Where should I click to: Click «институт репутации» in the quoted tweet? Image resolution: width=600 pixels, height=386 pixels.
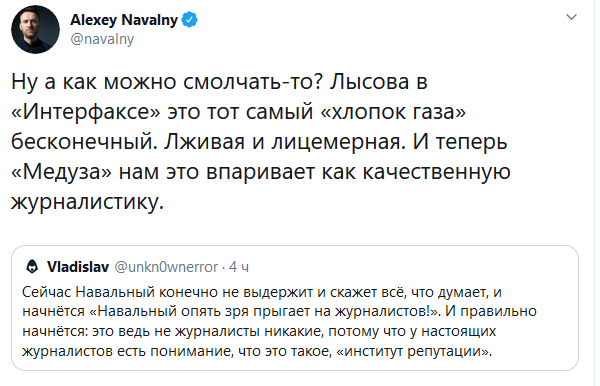(x=414, y=351)
